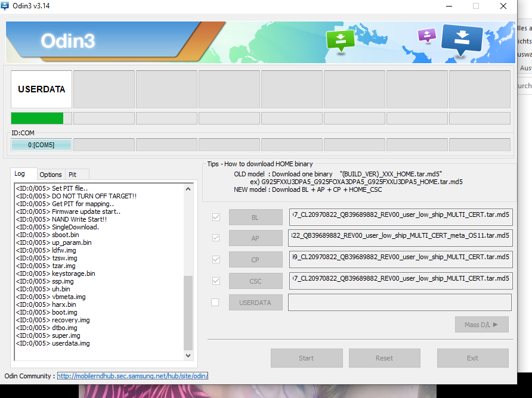Image resolution: width=532 pixels, height=398 pixels.
Task: Toggle the CSC checkbox
Action: pyautogui.click(x=216, y=281)
